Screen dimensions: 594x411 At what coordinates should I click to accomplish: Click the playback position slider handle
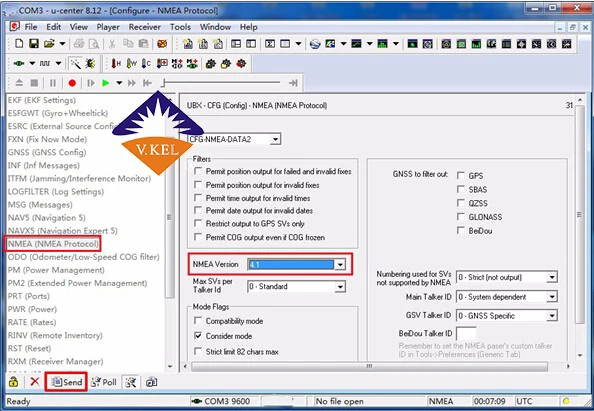[163, 83]
